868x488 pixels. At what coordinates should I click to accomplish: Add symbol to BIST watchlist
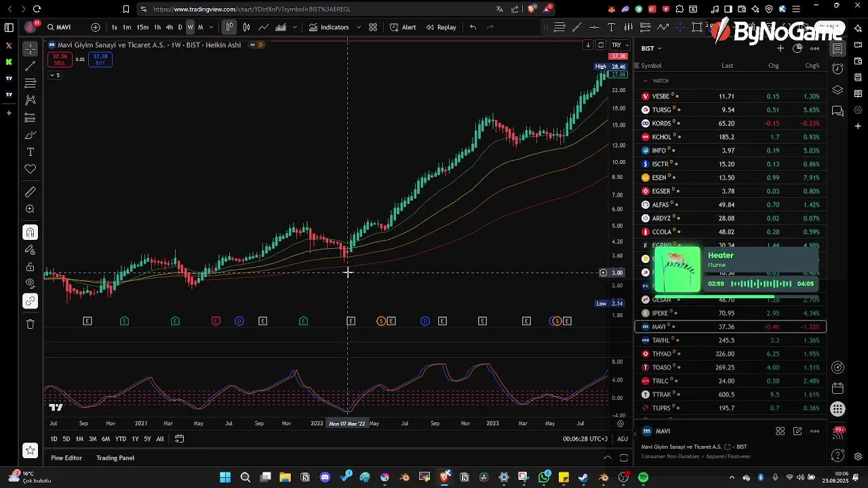pyautogui.click(x=780, y=48)
